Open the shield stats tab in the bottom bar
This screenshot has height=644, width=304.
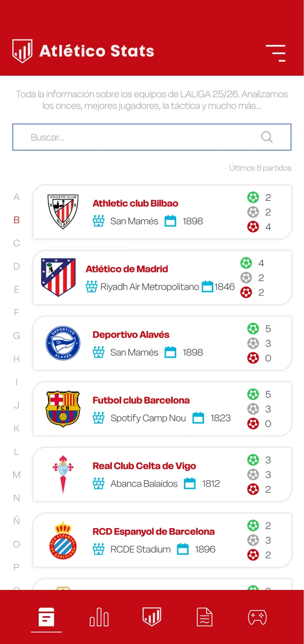152,617
